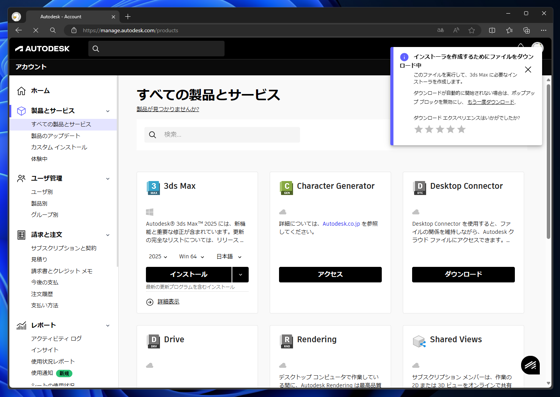
Task: Click もう一度ダウンロード link in notification
Action: 491,102
